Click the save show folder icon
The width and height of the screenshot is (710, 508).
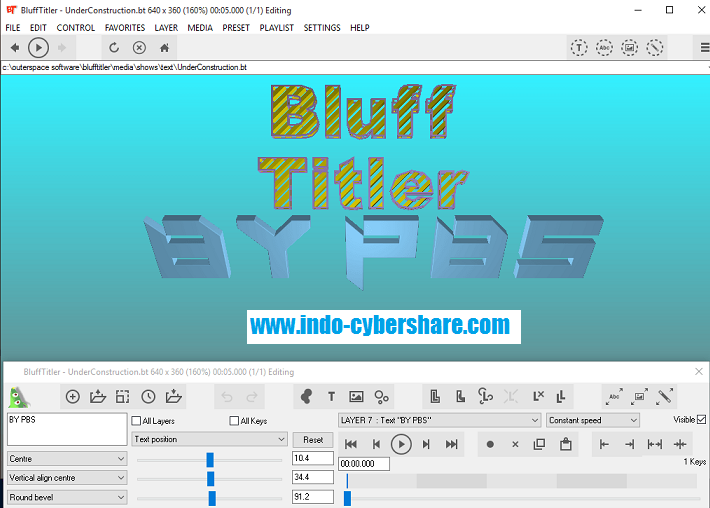(173, 397)
